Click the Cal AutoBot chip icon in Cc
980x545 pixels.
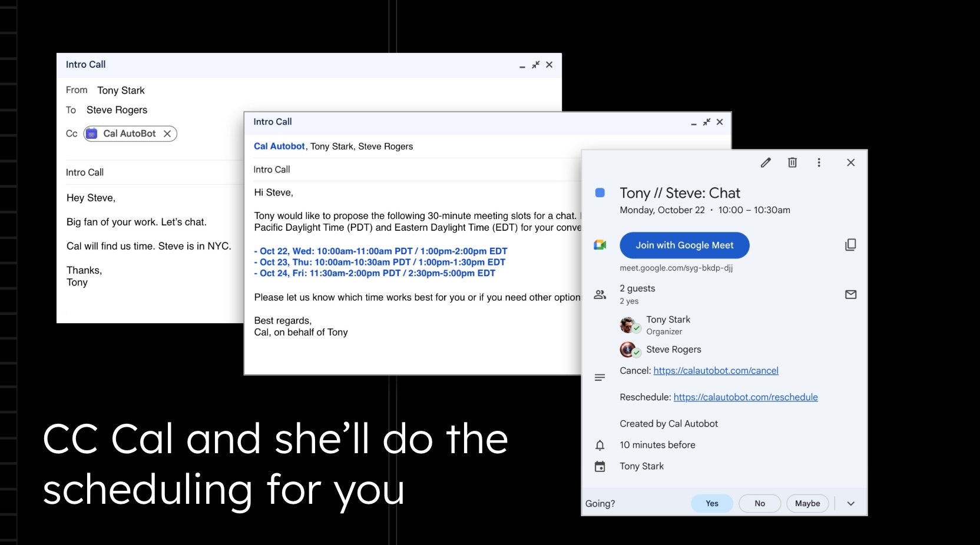click(x=92, y=134)
